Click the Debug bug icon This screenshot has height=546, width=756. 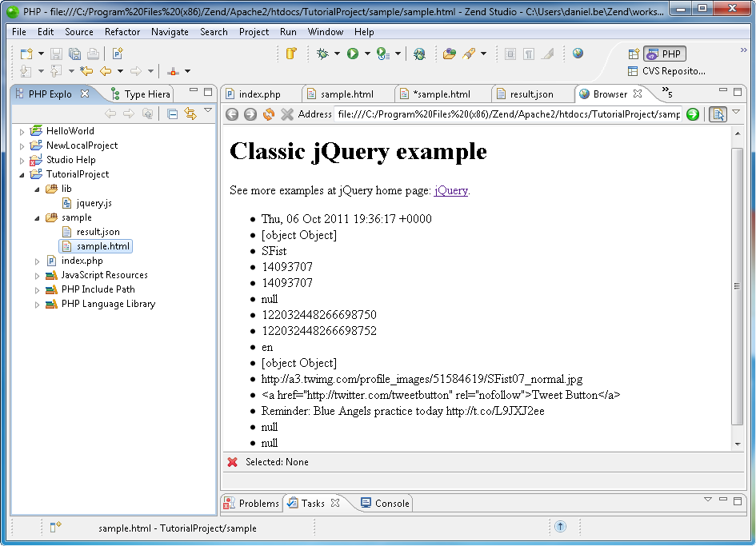tap(322, 54)
